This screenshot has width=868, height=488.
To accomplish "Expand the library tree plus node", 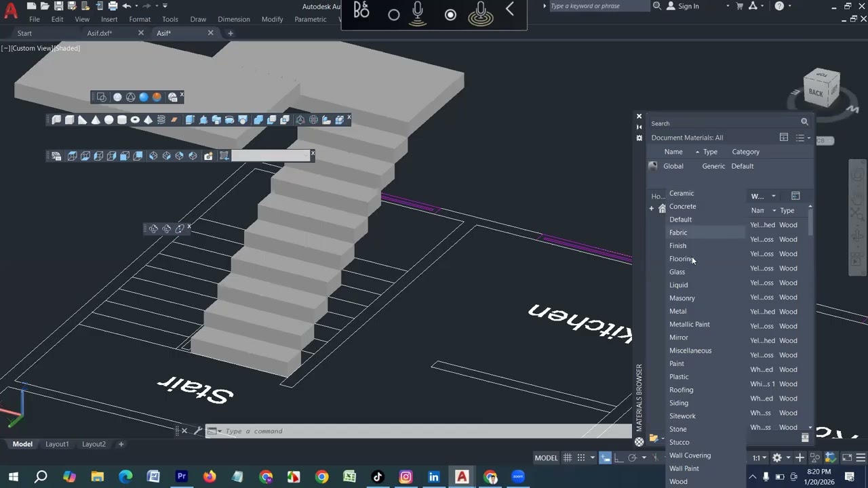I will pyautogui.click(x=652, y=209).
